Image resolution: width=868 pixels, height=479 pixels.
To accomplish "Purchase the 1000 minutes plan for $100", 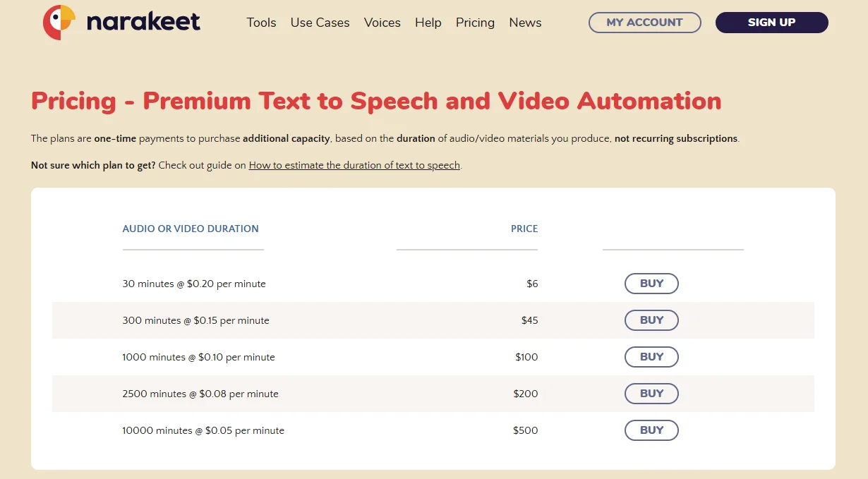I will 651,357.
